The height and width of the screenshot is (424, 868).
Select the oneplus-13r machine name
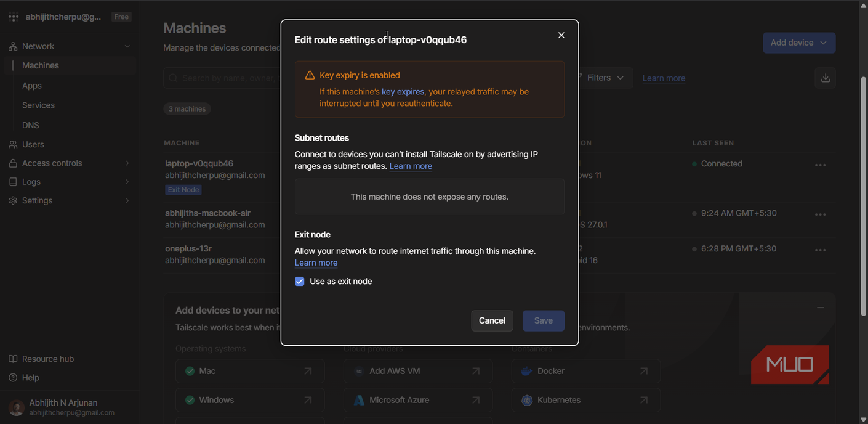188,248
